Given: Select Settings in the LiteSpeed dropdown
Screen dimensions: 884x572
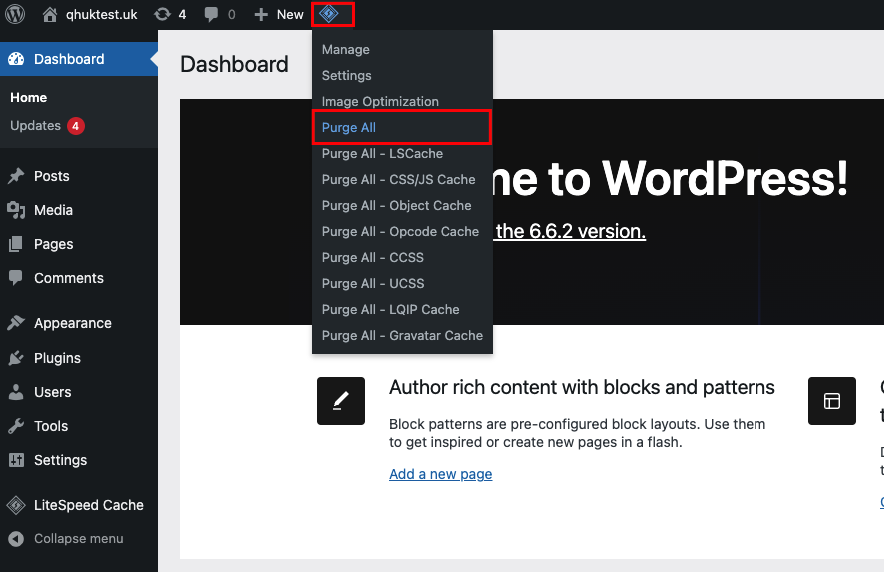Looking at the screenshot, I should [x=346, y=76].
